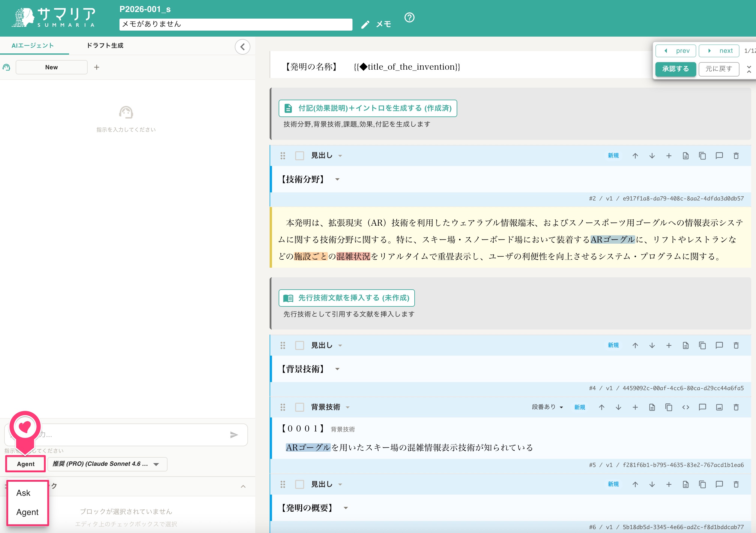756x533 pixels.
Task: Open the Claude Sonnet model selector
Action: click(x=107, y=464)
